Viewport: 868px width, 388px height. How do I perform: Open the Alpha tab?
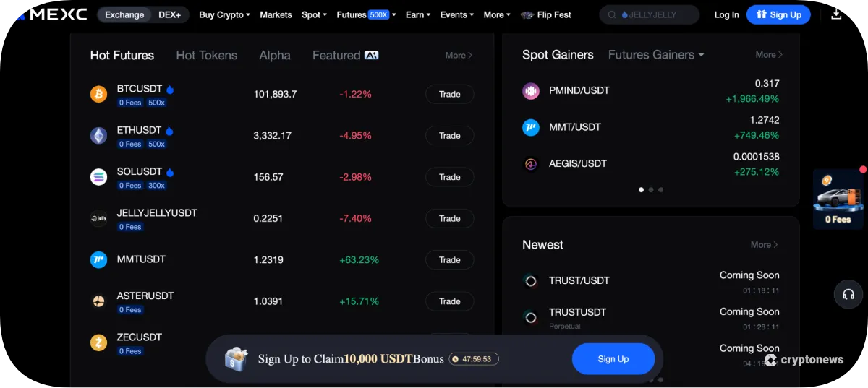(275, 55)
